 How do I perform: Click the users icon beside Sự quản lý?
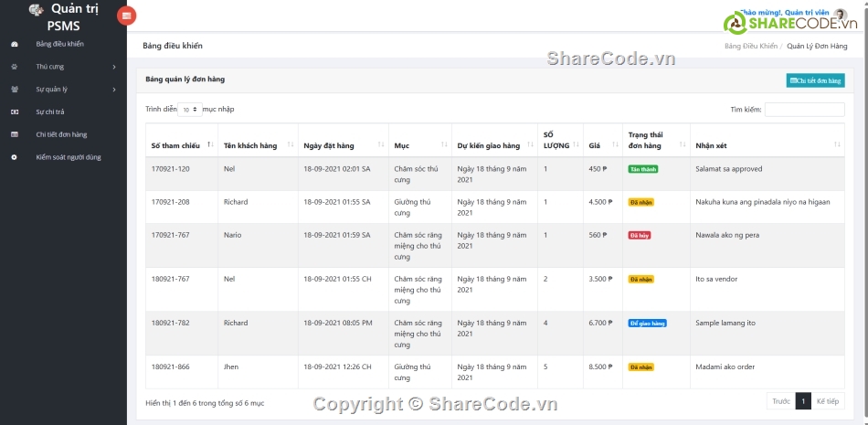pos(14,90)
